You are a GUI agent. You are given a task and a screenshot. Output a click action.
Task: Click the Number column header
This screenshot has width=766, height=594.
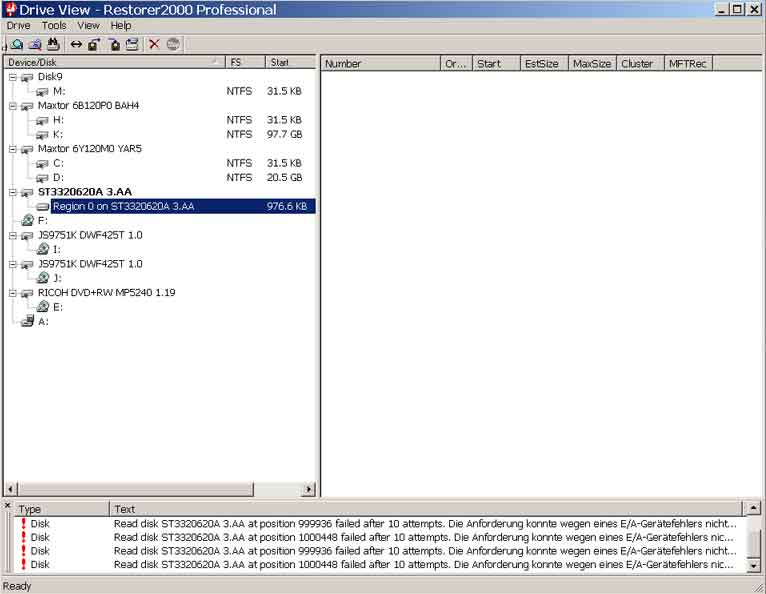tap(381, 64)
